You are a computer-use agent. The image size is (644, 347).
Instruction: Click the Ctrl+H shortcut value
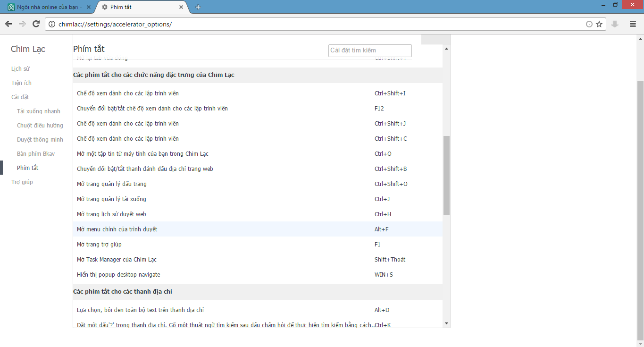[383, 214]
